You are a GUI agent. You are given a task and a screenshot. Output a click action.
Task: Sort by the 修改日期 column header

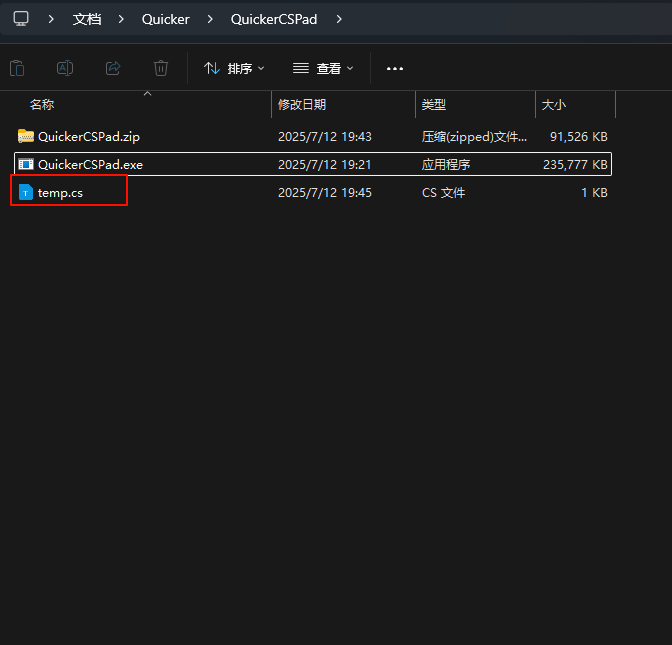(x=302, y=104)
